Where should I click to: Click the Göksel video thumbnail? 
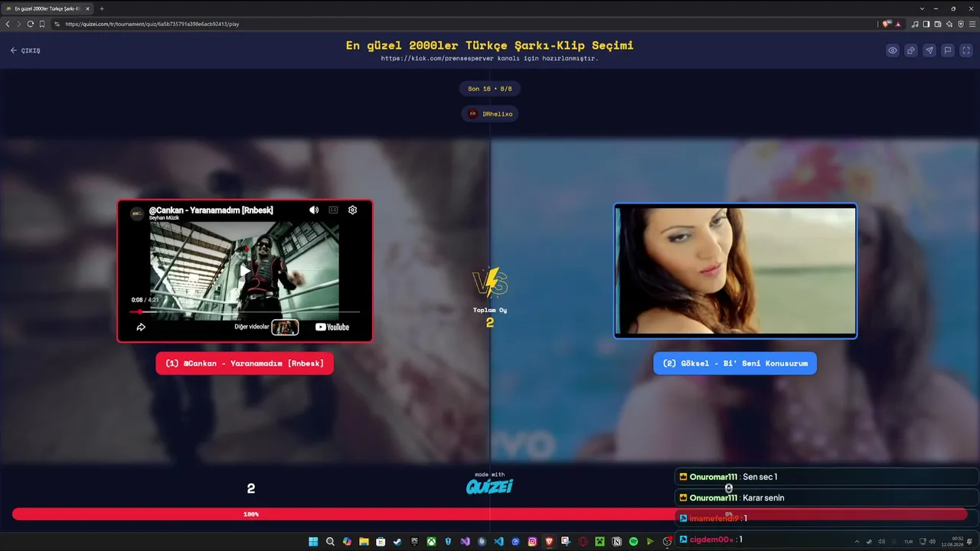(735, 271)
